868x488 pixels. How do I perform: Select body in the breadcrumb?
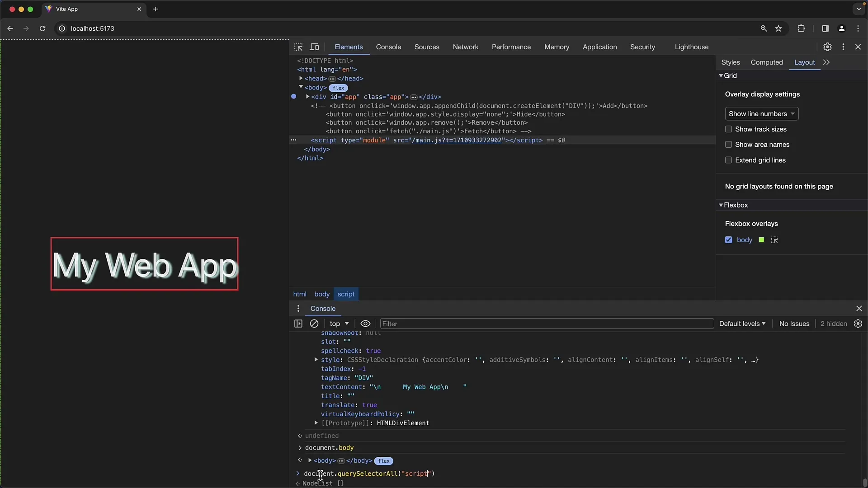point(322,294)
